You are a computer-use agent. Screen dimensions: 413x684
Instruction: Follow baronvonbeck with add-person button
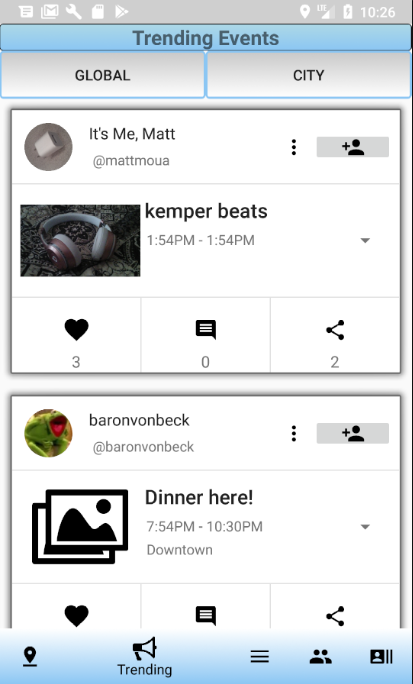(352, 433)
